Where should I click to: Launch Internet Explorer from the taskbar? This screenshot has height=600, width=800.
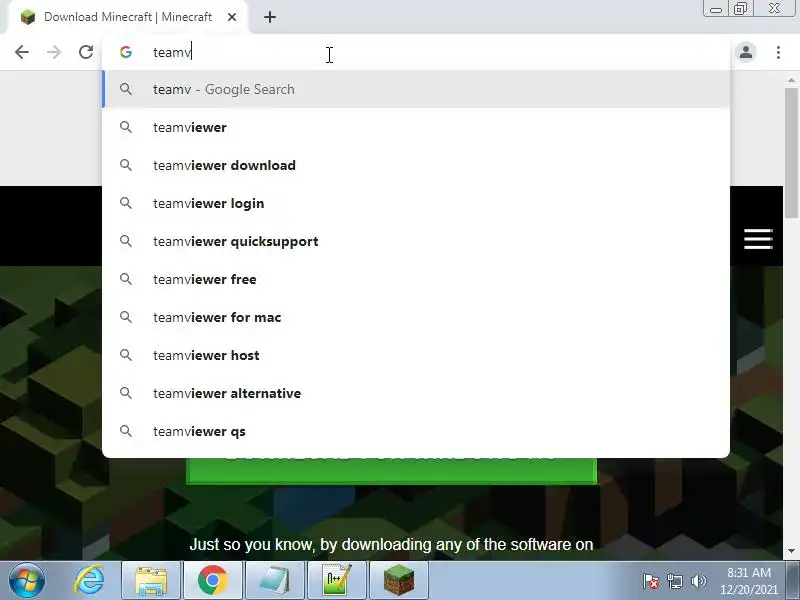(90, 580)
